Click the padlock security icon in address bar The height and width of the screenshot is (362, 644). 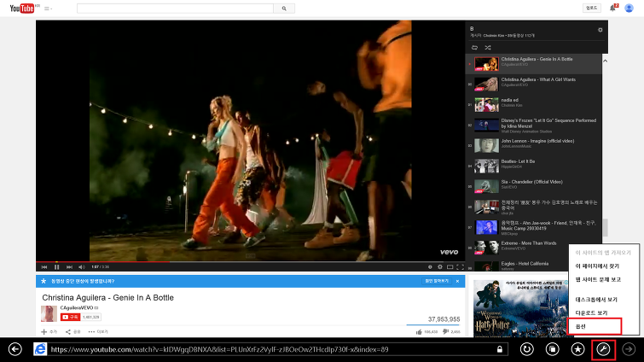500,349
